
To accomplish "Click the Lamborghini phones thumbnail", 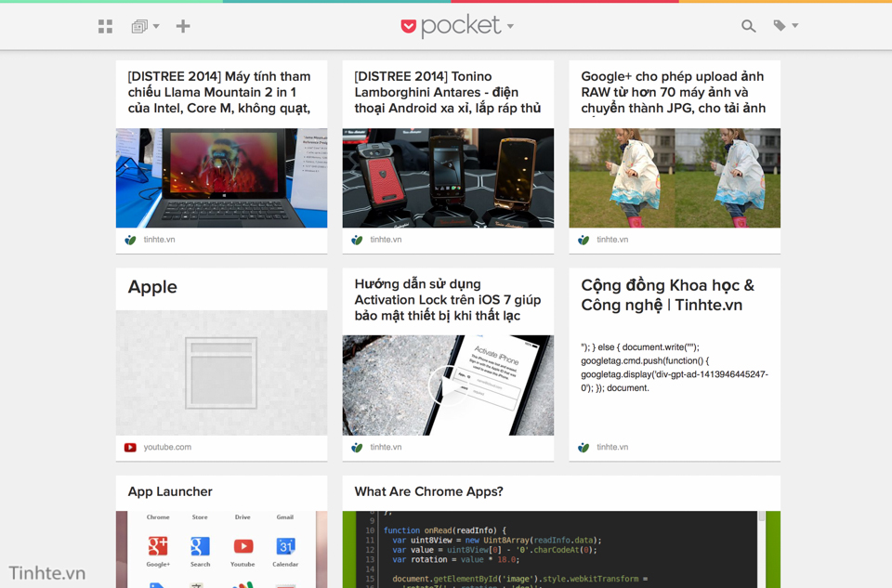I will (448, 178).
